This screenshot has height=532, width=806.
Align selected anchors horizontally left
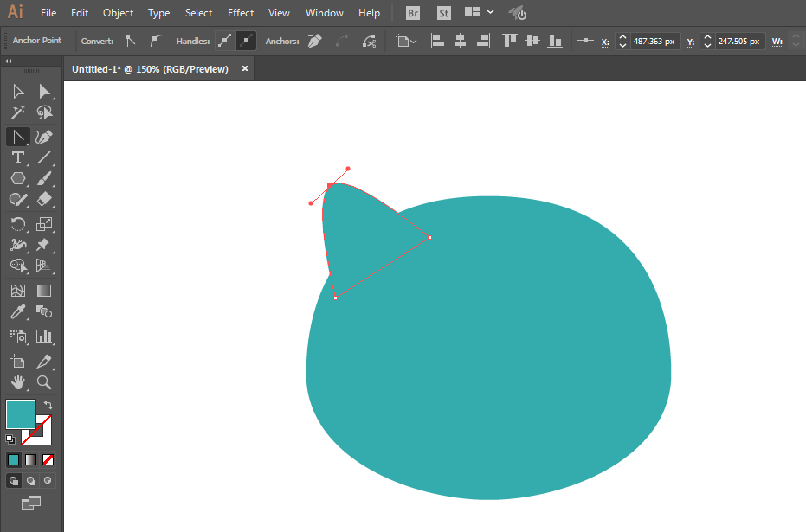437,41
